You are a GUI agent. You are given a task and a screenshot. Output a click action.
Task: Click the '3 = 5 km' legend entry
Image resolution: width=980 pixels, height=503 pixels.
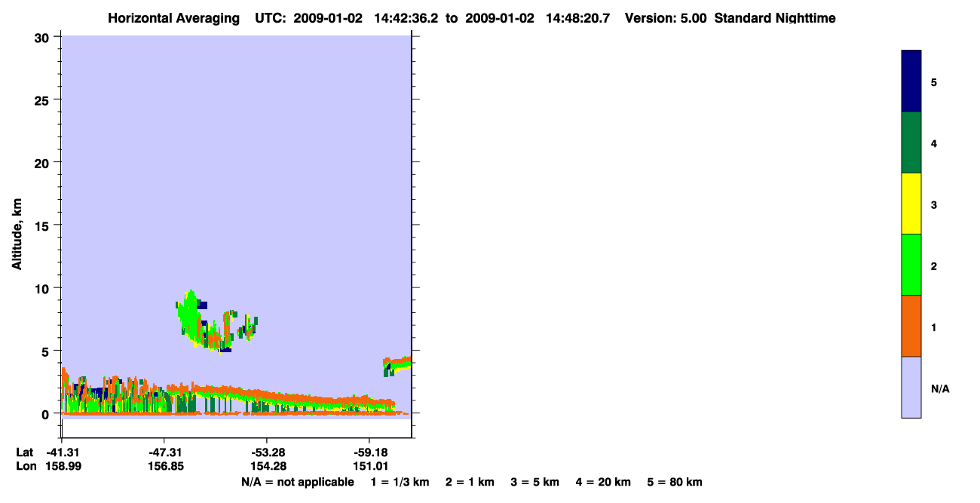click(535, 482)
